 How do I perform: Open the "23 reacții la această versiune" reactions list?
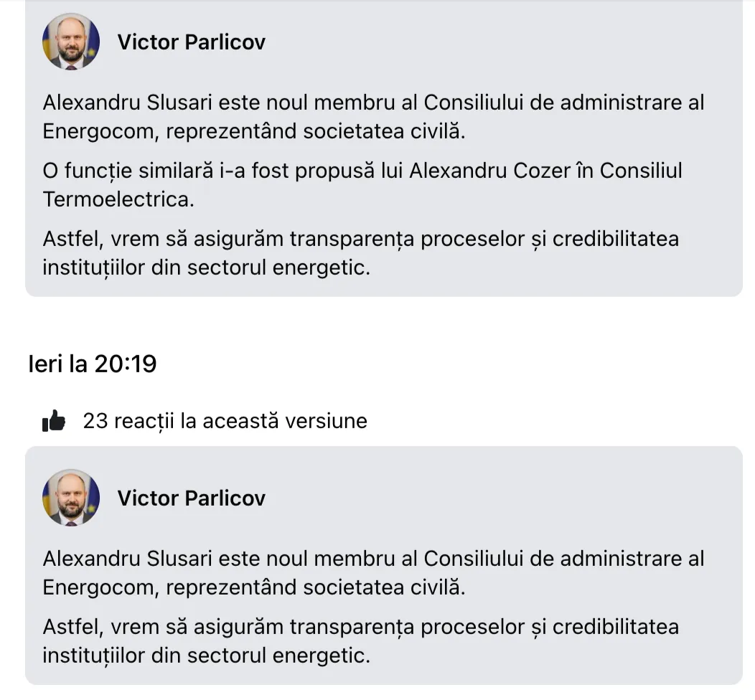[225, 421]
